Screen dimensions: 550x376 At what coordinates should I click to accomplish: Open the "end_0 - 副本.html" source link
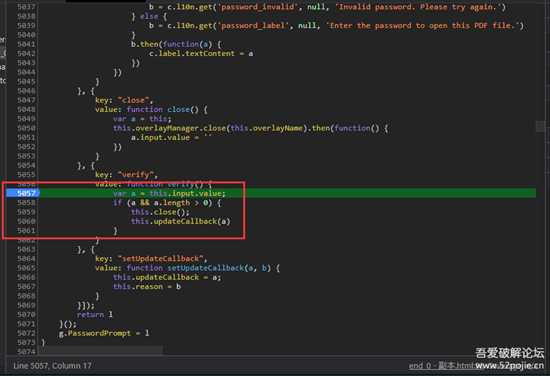coord(442,365)
